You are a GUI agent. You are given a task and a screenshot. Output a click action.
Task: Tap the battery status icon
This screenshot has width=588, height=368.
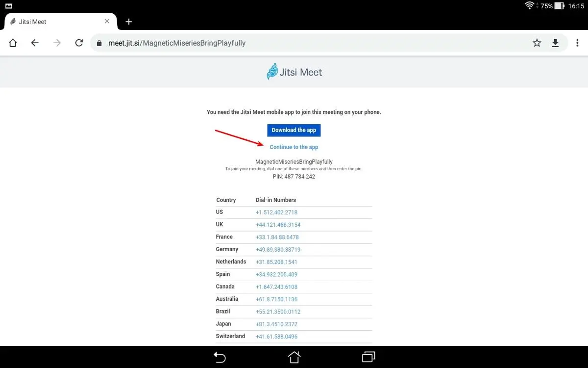[x=559, y=6]
